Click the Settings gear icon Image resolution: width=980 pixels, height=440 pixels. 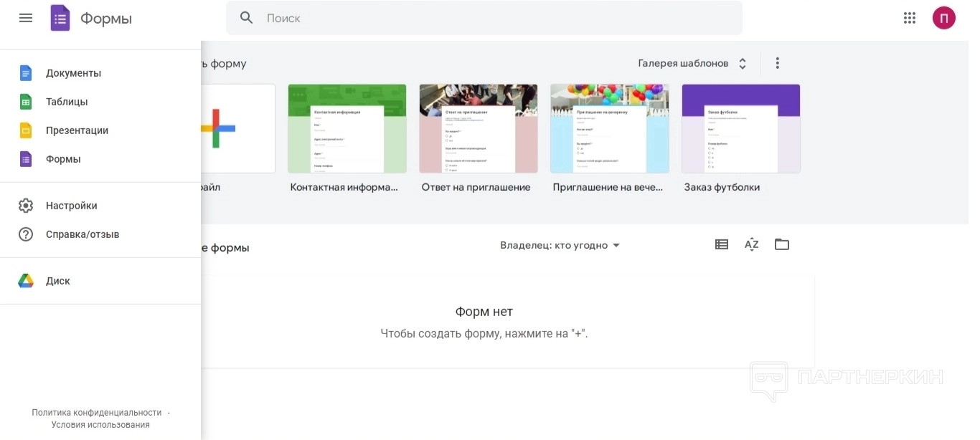click(x=26, y=206)
